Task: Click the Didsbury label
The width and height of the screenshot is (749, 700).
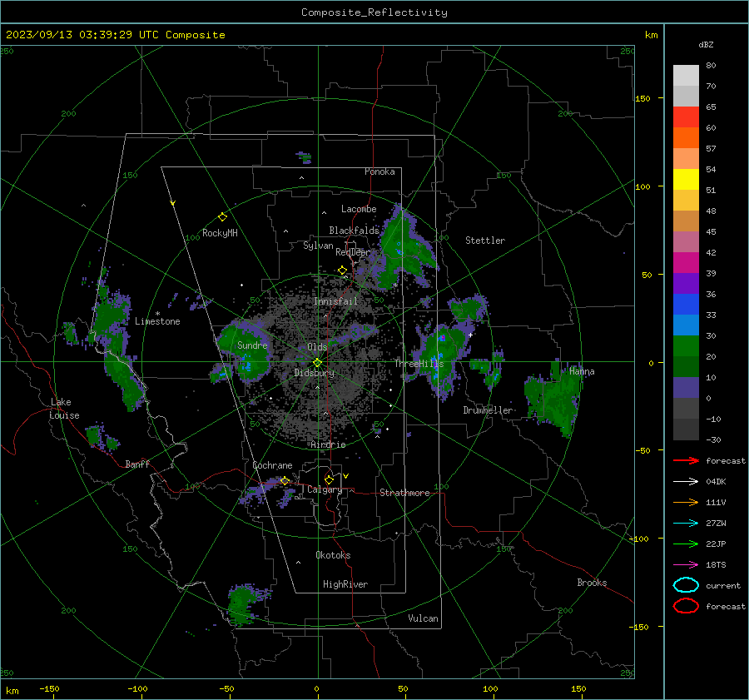Action: tap(314, 373)
